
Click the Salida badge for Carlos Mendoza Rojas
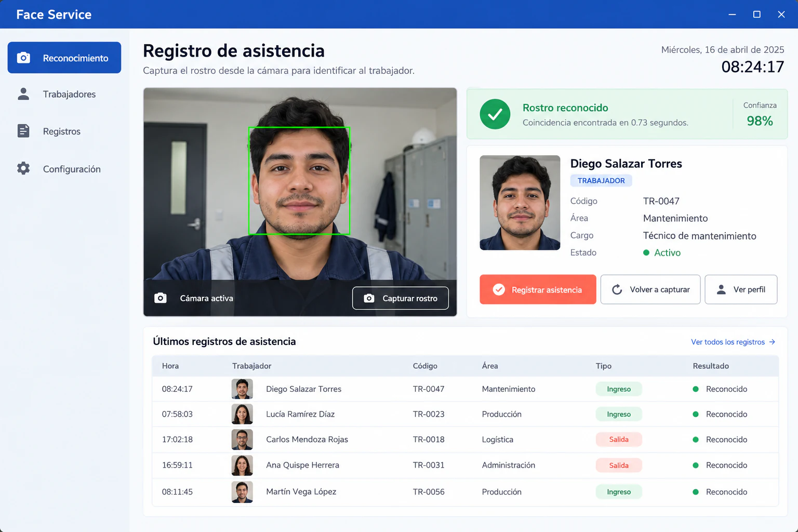point(619,440)
